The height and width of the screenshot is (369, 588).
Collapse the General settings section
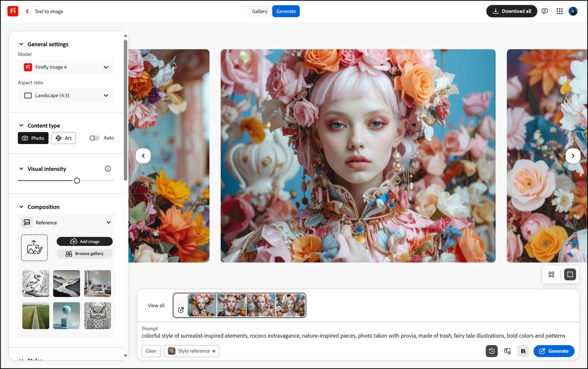coord(21,44)
